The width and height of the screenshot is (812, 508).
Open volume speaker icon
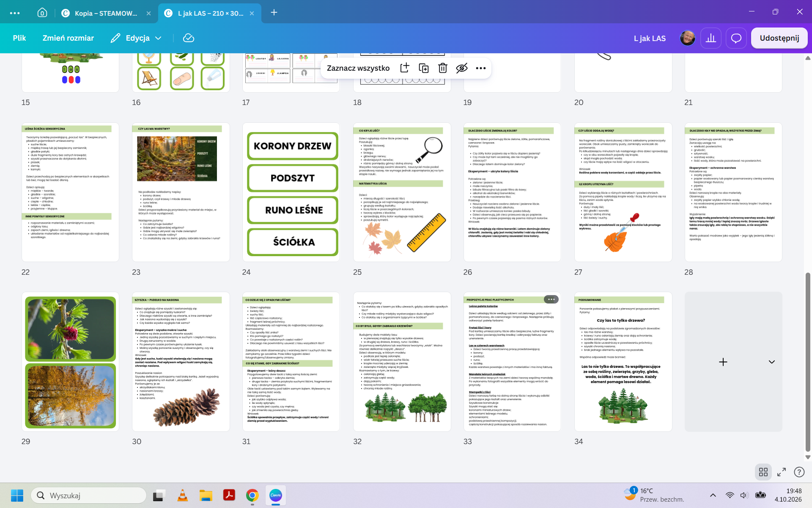[x=744, y=495]
